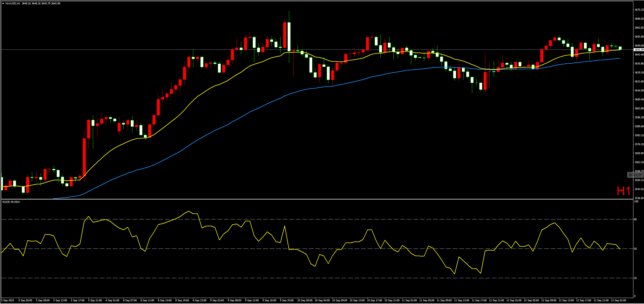644x304 pixels.
Task: Click the '5 Sep 09:00' time label
Action: [x=43, y=300]
